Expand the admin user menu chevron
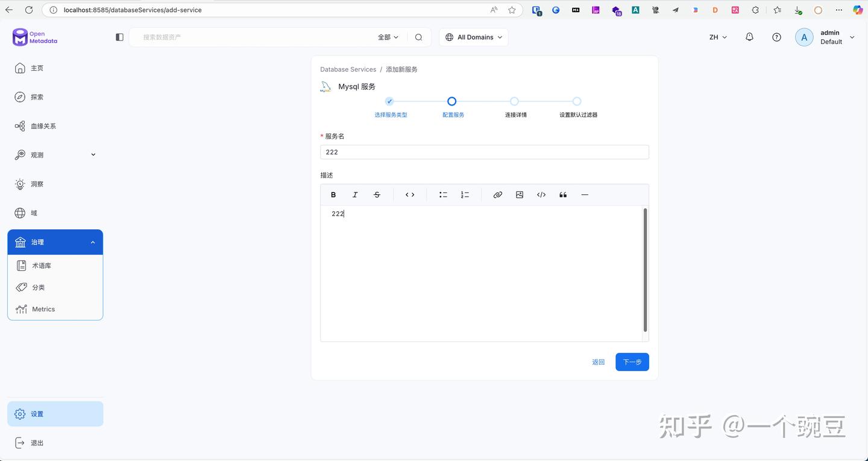This screenshot has width=868, height=461. pyautogui.click(x=852, y=37)
